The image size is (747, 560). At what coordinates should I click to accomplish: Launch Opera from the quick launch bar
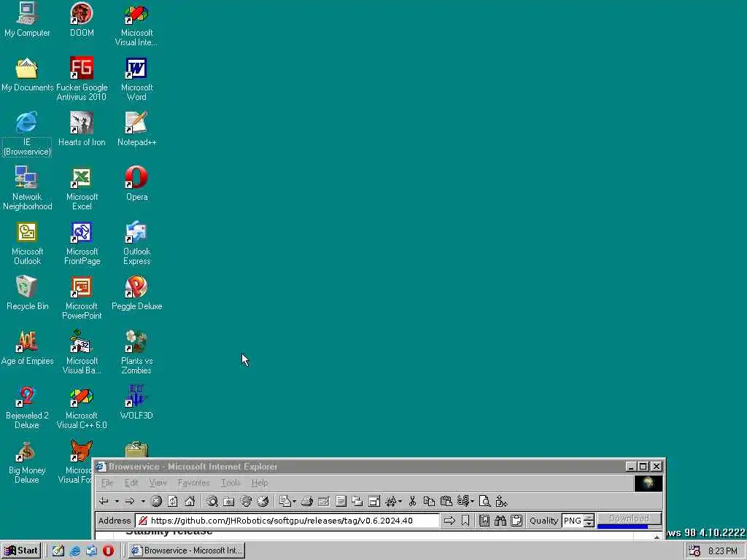tap(108, 551)
